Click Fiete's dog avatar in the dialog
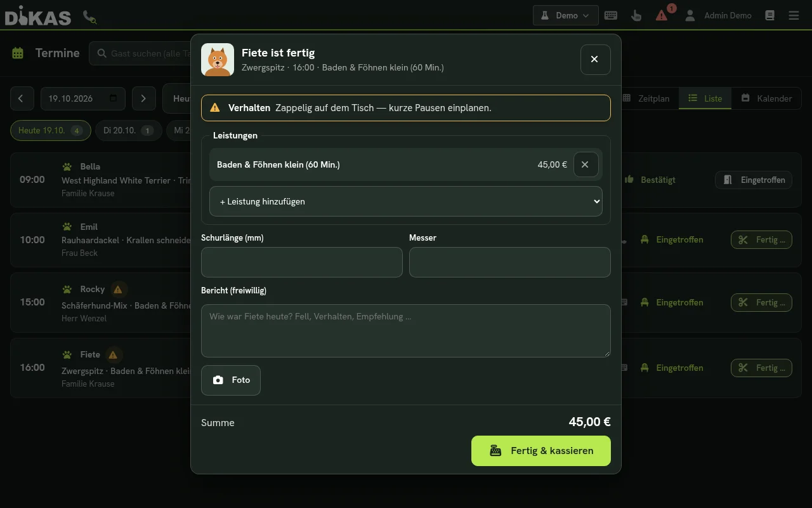 click(x=218, y=60)
